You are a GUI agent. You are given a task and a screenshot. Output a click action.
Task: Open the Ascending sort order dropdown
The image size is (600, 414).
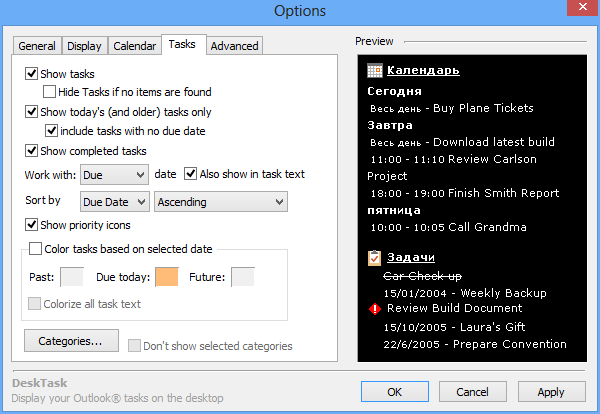(x=221, y=202)
